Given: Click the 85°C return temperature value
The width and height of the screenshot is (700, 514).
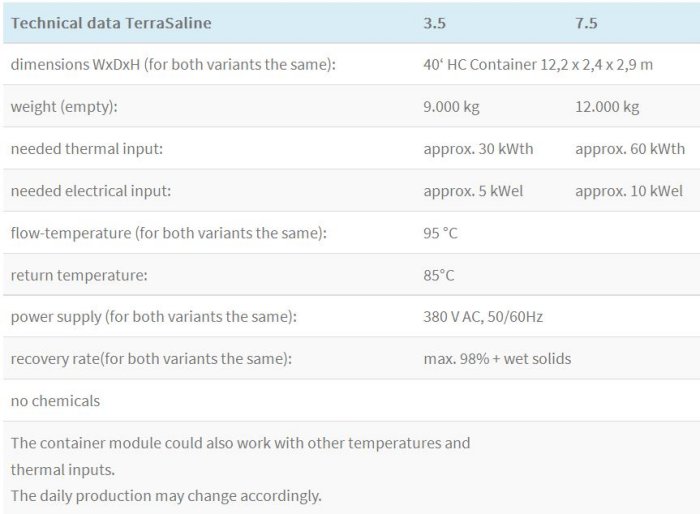Looking at the screenshot, I should click(439, 274).
